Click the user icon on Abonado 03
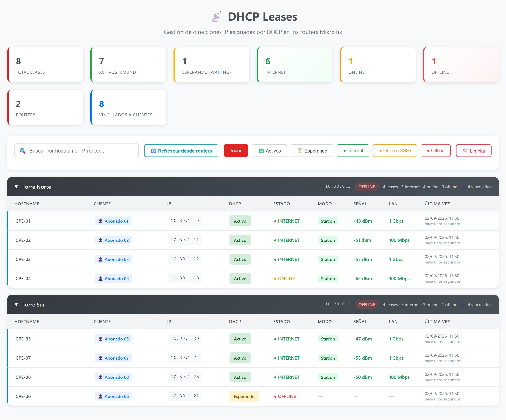Screen dimensions: 506x420 [100, 259]
